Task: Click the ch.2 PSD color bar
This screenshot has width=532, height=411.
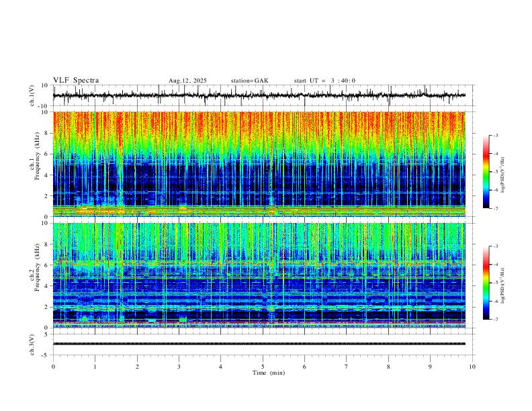Action: point(486,283)
